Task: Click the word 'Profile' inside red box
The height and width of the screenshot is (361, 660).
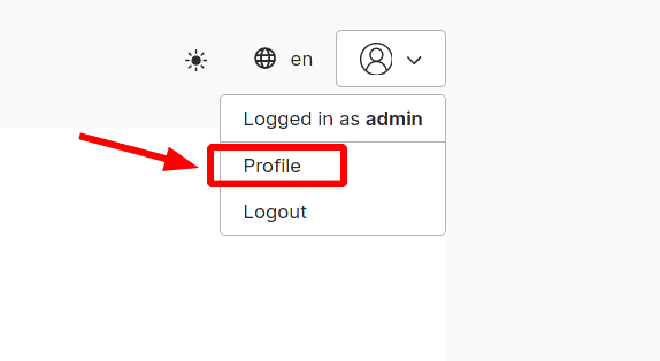Action: (x=272, y=166)
